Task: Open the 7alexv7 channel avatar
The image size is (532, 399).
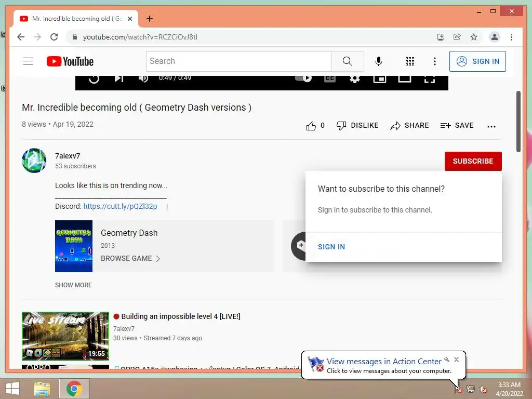Action: [34, 161]
